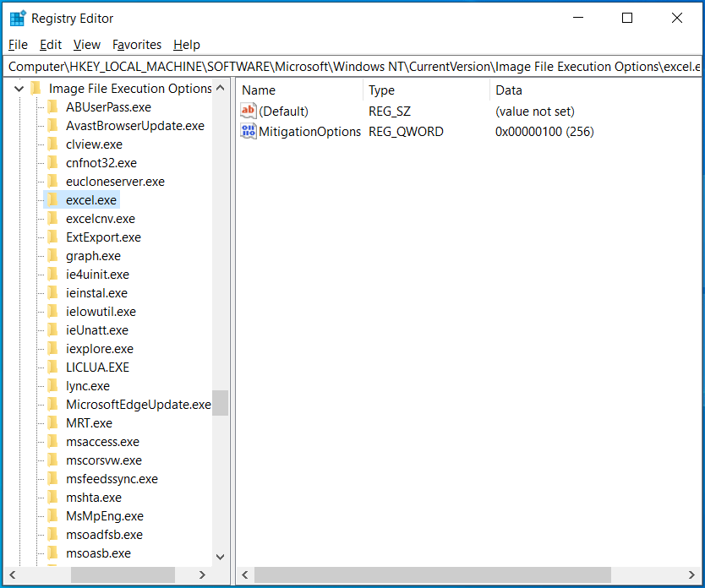Minimize the Registry Editor window
The width and height of the screenshot is (705, 588).
[x=578, y=18]
